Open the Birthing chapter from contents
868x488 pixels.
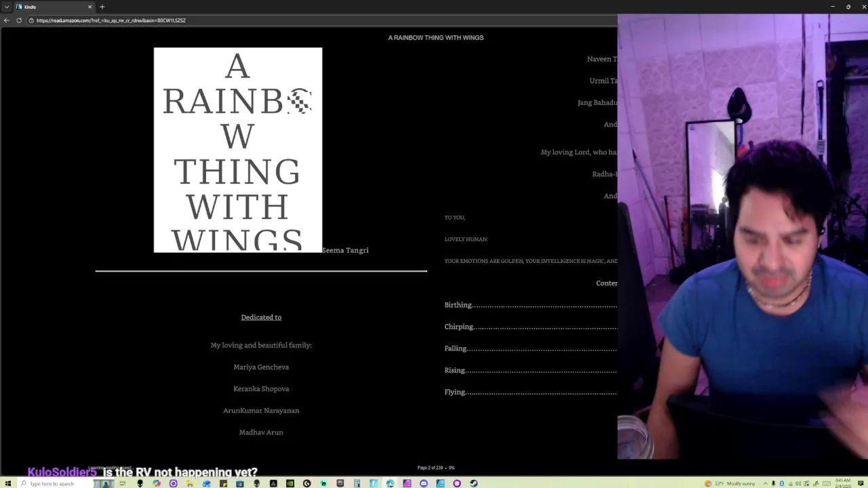pyautogui.click(x=530, y=305)
